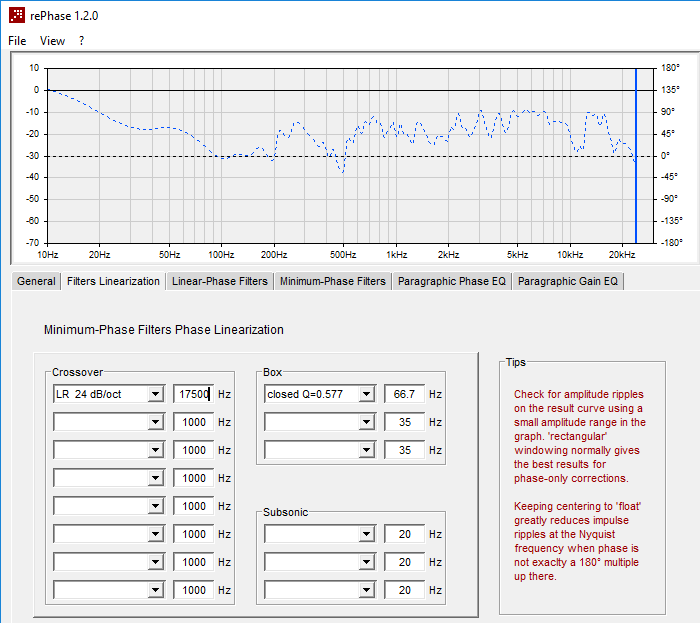Click the Minimum-Phase Filters Phase Linearization heading
The image size is (700, 623).
pyautogui.click(x=163, y=330)
